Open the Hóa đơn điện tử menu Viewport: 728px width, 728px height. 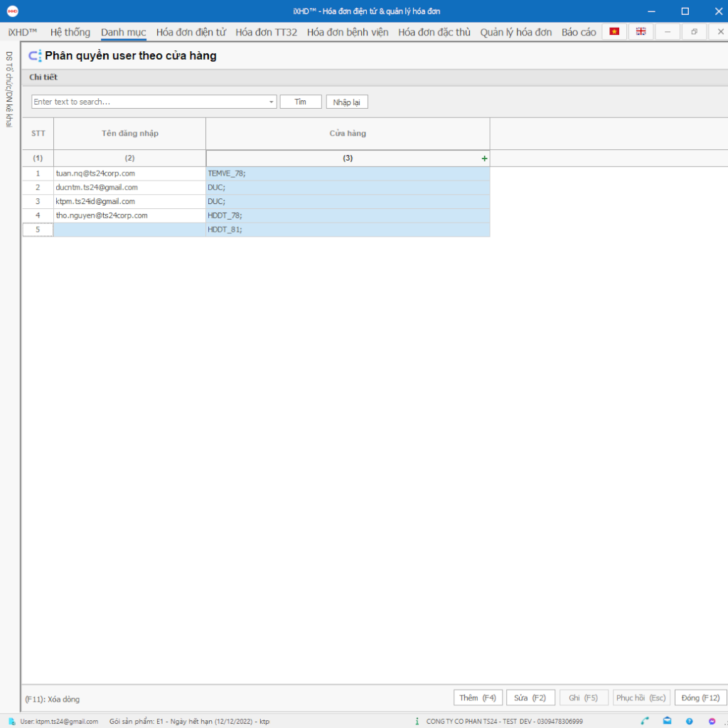pos(191,32)
